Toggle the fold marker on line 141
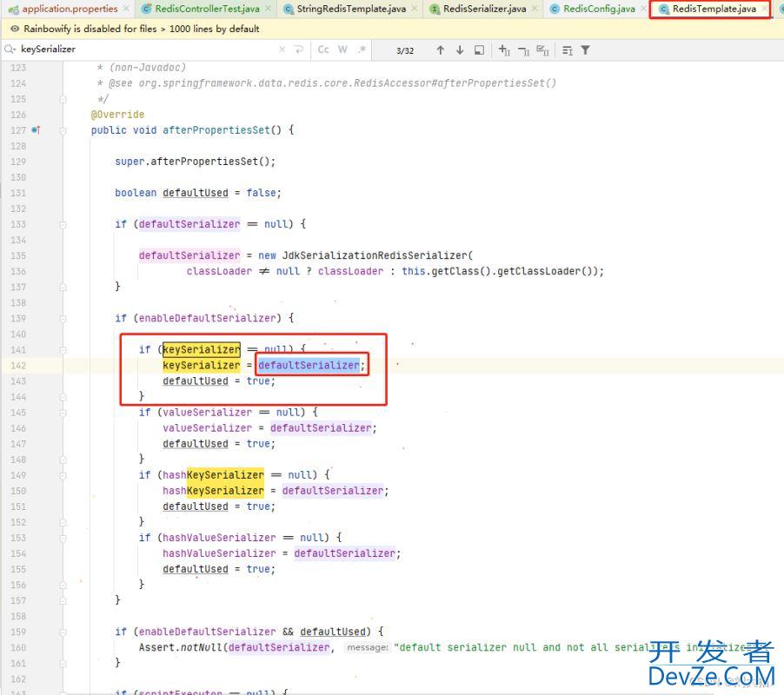Image resolution: width=784 pixels, height=695 pixels. 63,350
